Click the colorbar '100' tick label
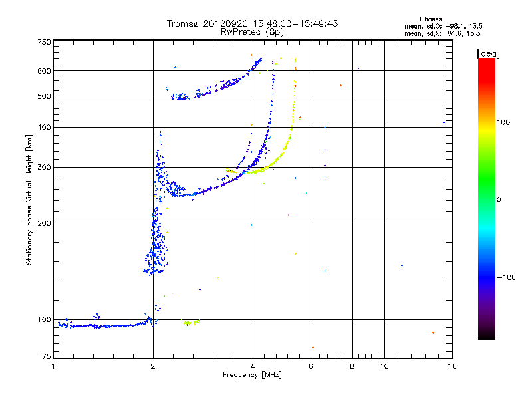This screenshot has height=399, width=532. (x=503, y=122)
